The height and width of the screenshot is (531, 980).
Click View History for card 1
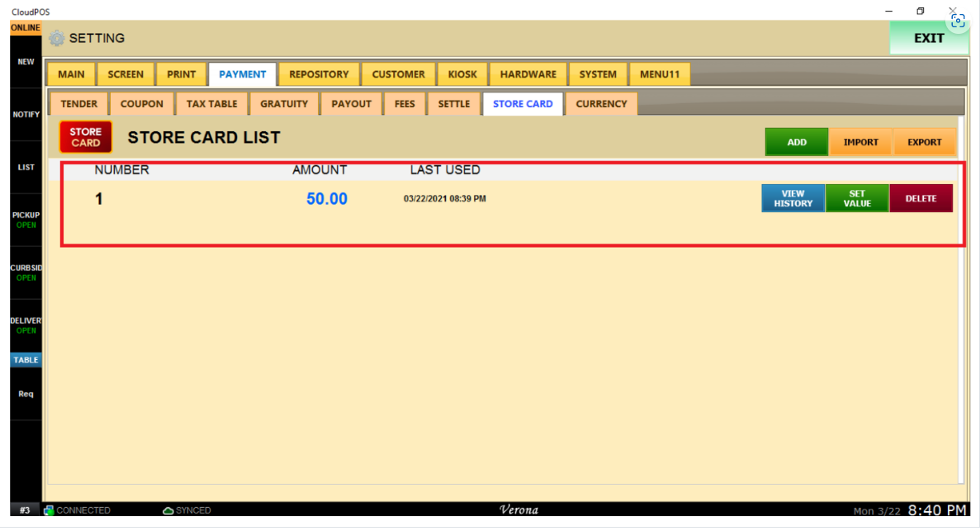coord(793,198)
